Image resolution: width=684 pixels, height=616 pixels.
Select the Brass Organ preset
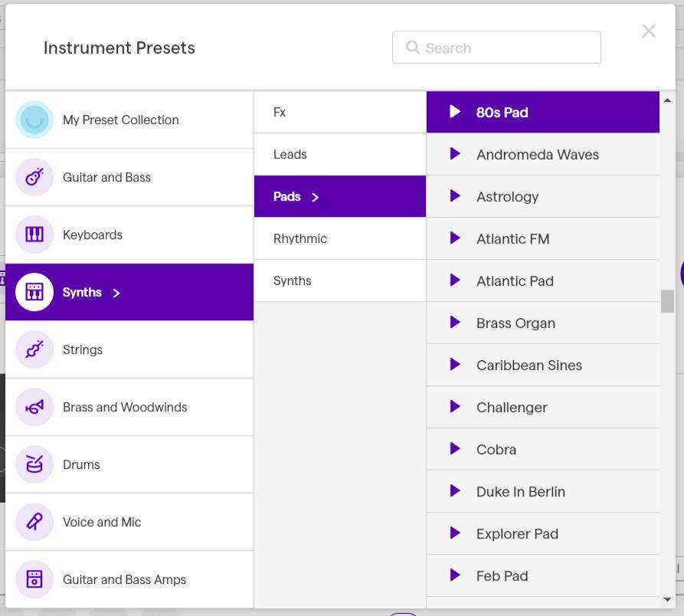tap(515, 323)
